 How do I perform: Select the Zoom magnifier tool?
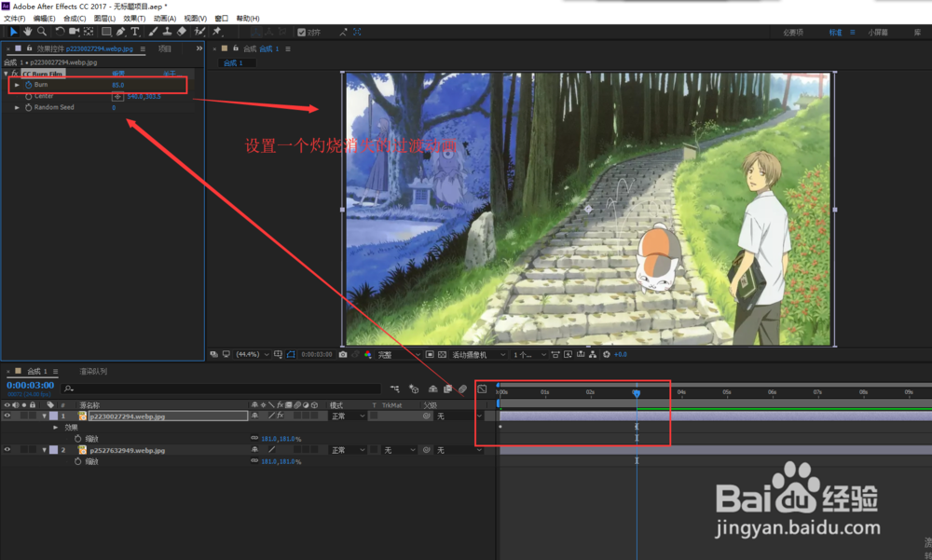coord(42,32)
